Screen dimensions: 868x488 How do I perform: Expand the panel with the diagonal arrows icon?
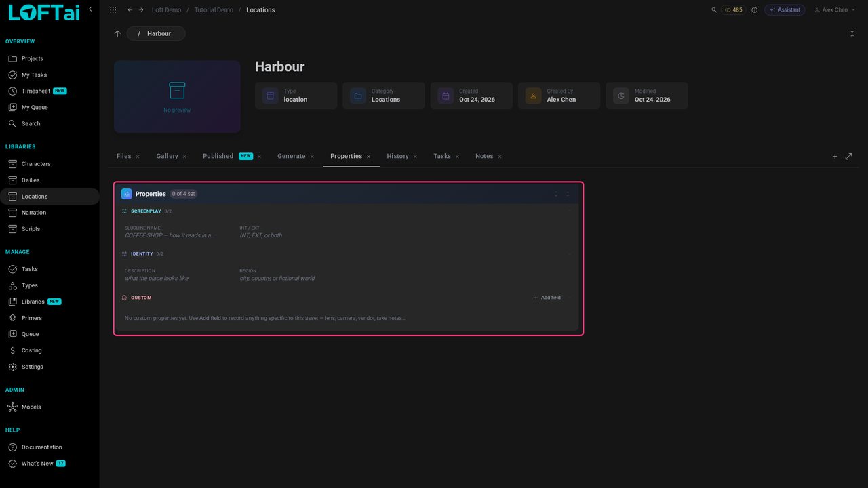click(848, 157)
